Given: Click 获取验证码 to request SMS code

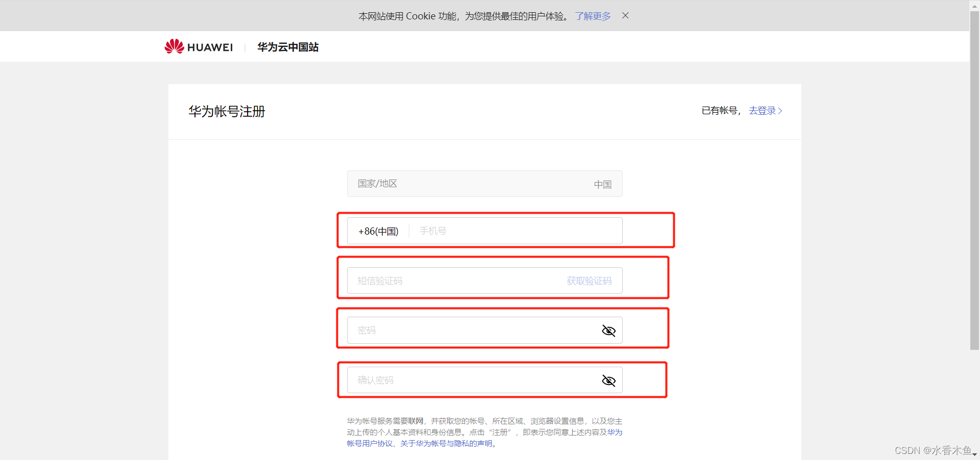Looking at the screenshot, I should (588, 280).
